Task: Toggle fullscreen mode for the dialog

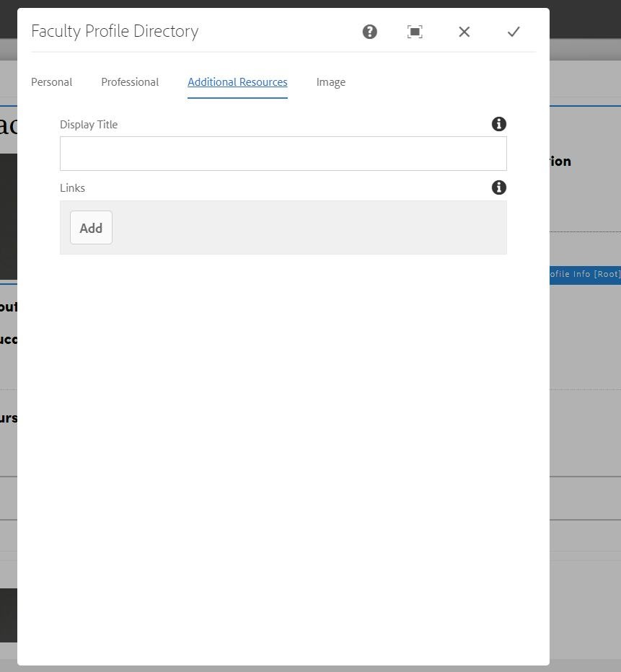Action: [415, 32]
